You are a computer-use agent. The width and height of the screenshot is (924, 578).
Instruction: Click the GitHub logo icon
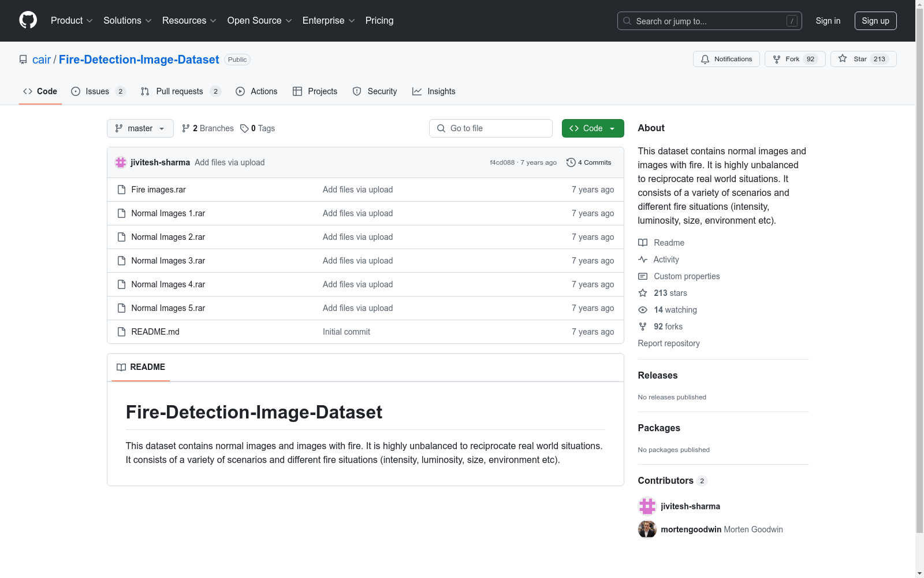pyautogui.click(x=28, y=20)
